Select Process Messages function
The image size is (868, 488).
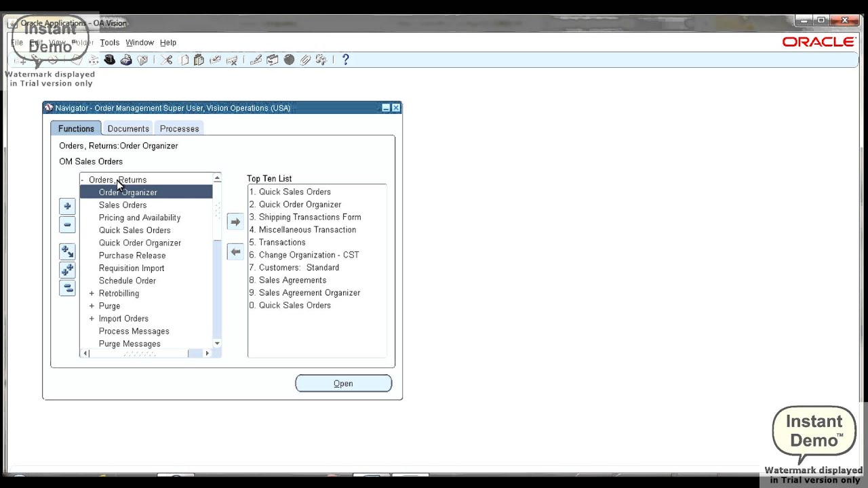tap(134, 331)
